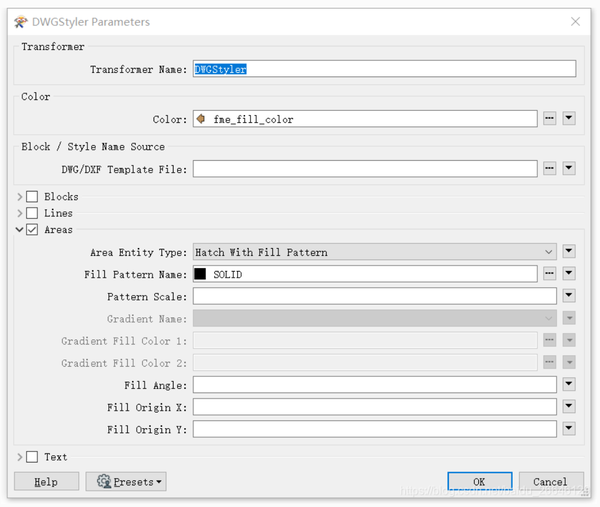Screen dimensions: 600x507
Task: Click the arrow menu beside Fill Angle
Action: point(569,385)
